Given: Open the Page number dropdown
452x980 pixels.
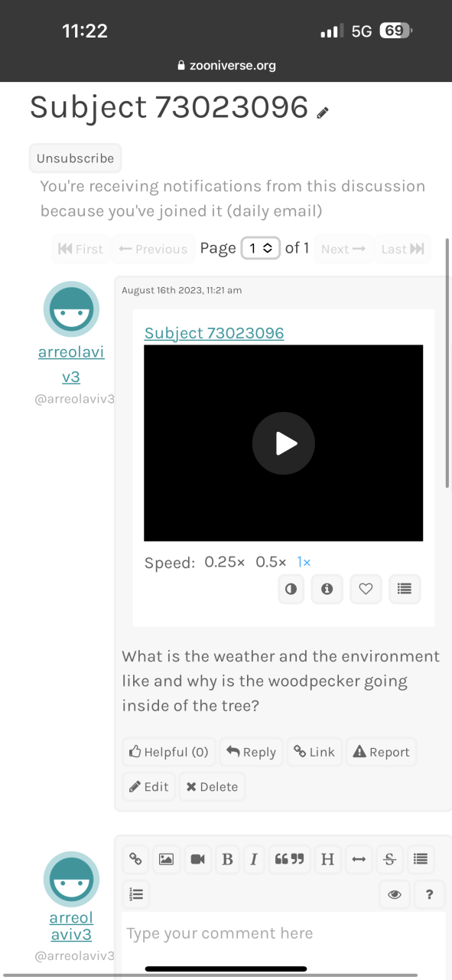Looking at the screenshot, I should pos(260,248).
